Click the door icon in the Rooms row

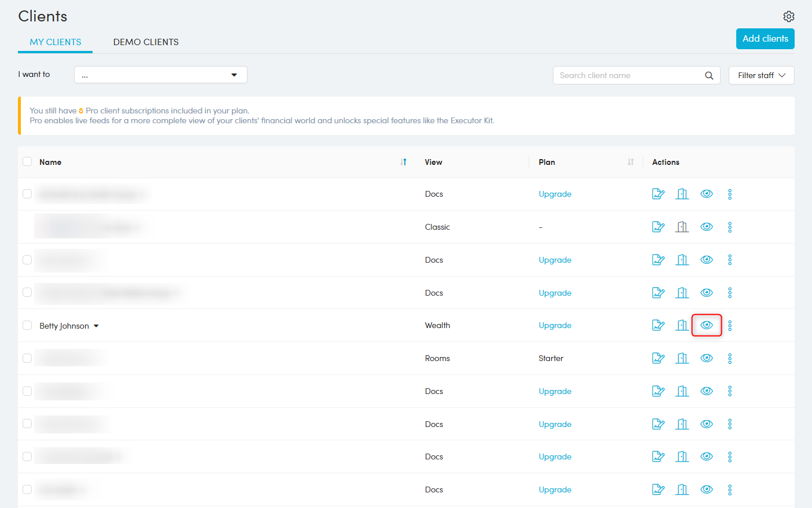tap(682, 358)
